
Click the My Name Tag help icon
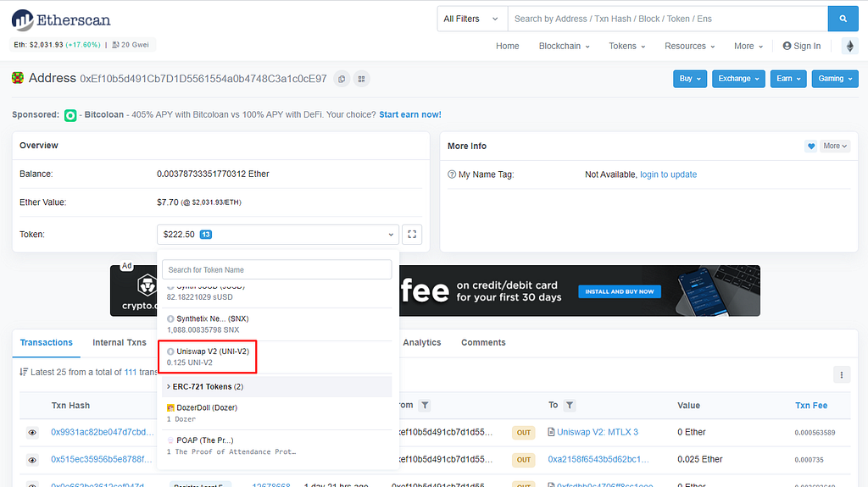(x=452, y=174)
